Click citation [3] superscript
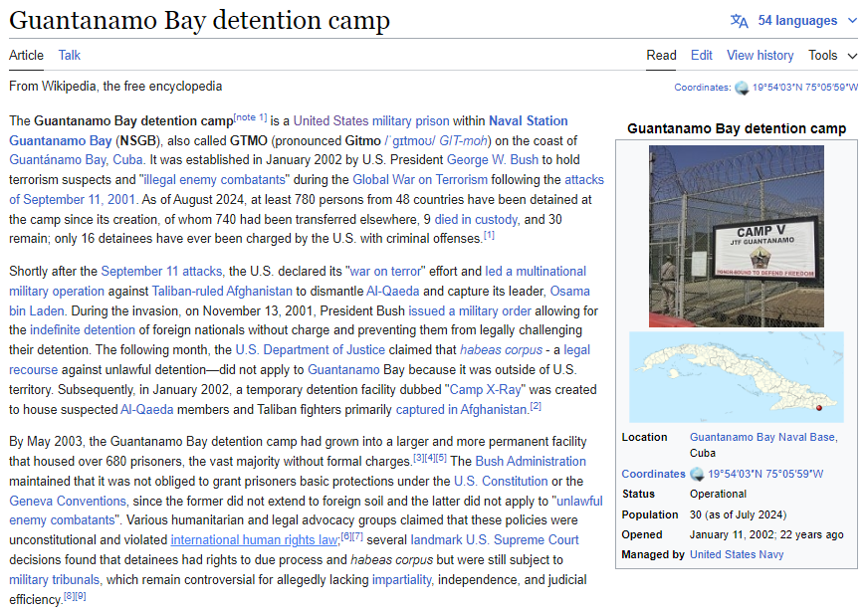 tap(418, 458)
